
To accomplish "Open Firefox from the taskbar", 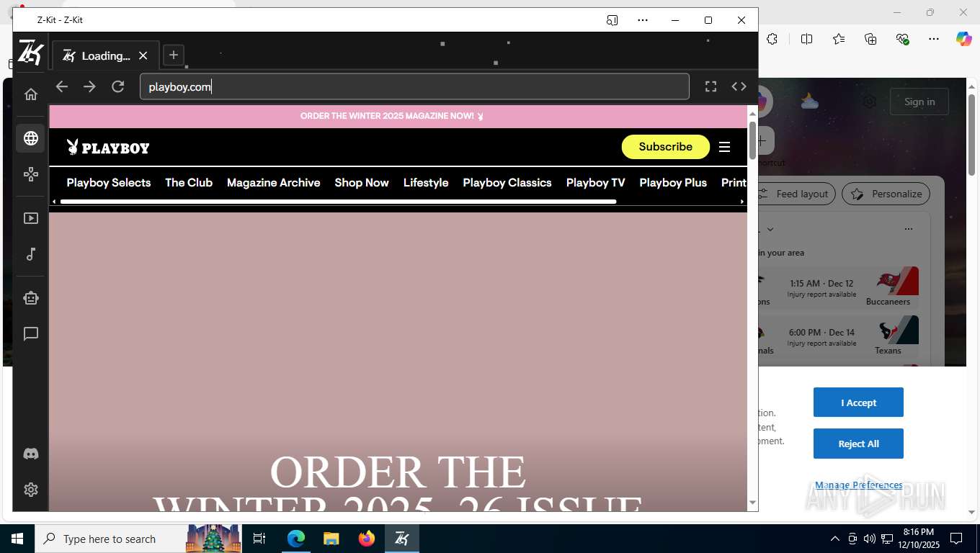I will pyautogui.click(x=367, y=539).
